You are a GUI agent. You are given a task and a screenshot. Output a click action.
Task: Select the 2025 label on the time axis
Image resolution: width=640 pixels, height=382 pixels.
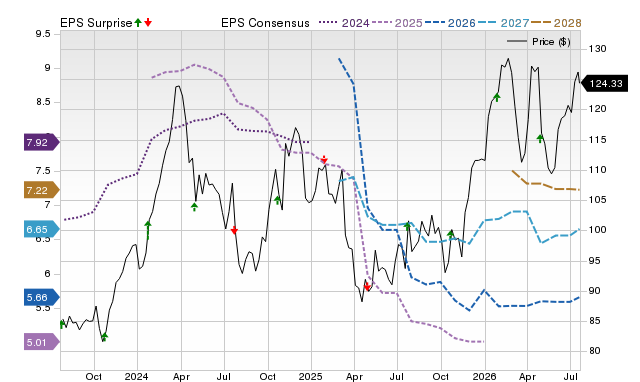(x=310, y=376)
